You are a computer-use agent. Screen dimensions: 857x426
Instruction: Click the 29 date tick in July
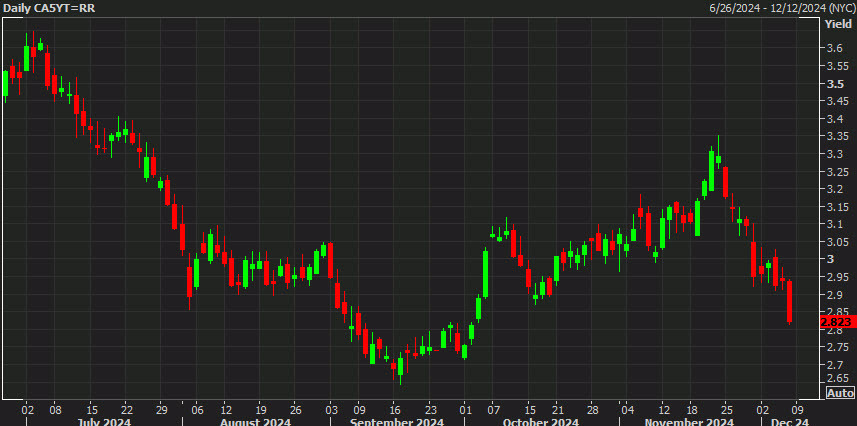click(160, 409)
